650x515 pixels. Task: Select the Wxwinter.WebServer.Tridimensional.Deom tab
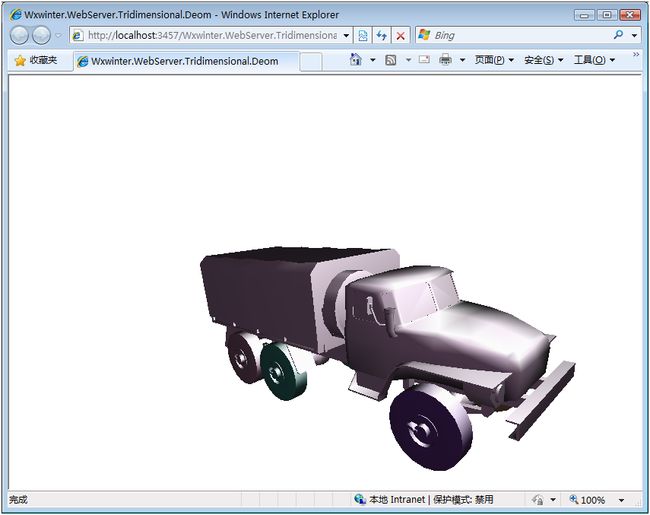click(185, 61)
